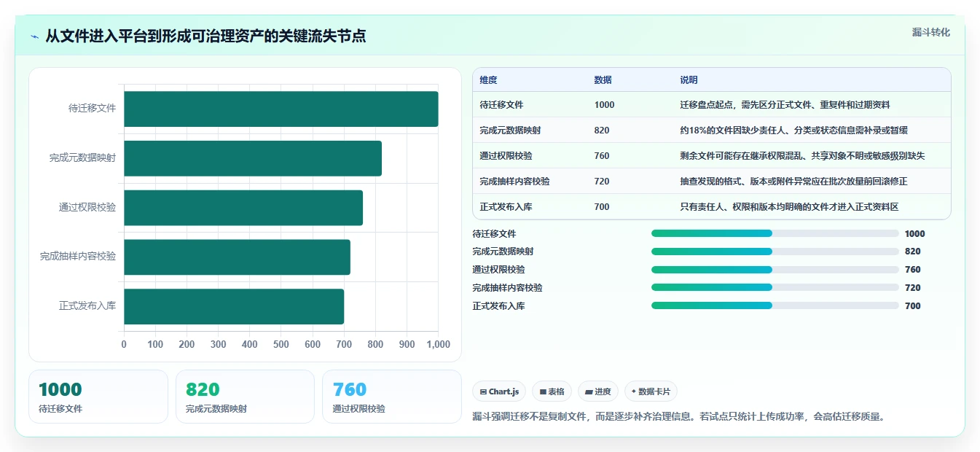Select the 进度 chip

pyautogui.click(x=598, y=391)
